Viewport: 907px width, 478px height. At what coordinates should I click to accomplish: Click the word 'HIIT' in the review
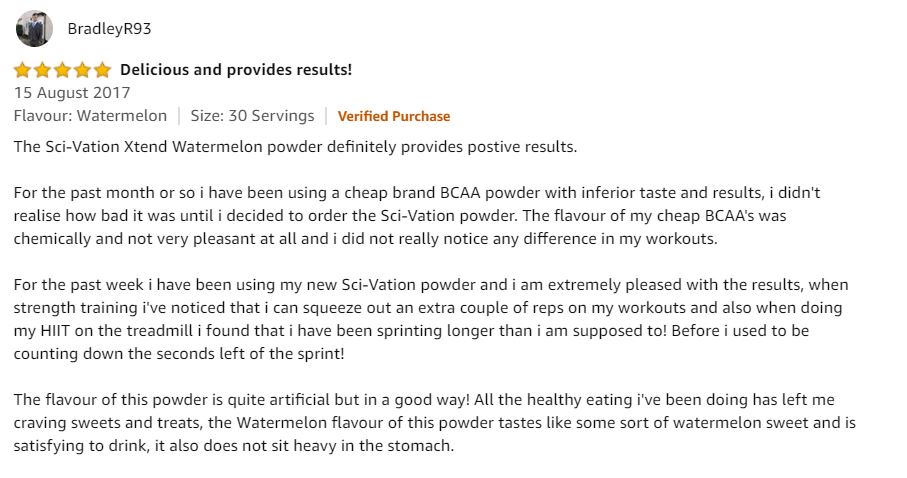54,330
